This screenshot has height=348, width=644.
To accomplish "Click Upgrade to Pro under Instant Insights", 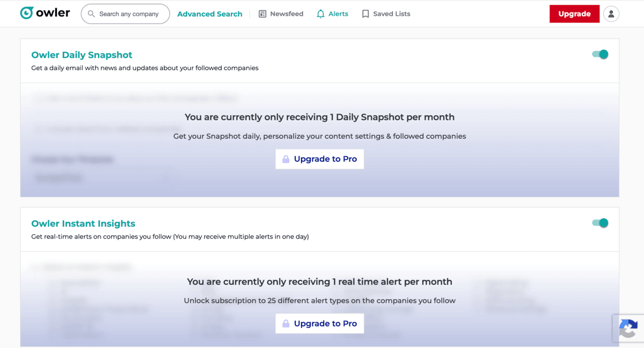I will pyautogui.click(x=320, y=324).
